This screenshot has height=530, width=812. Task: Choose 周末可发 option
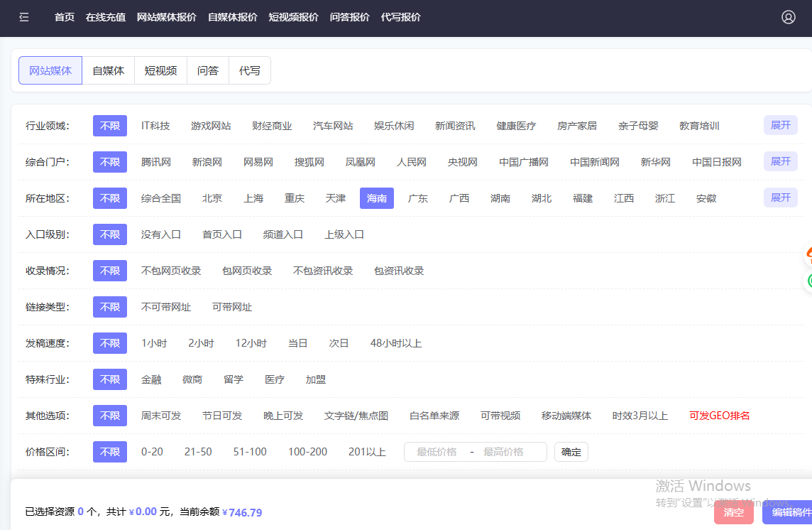pos(161,416)
